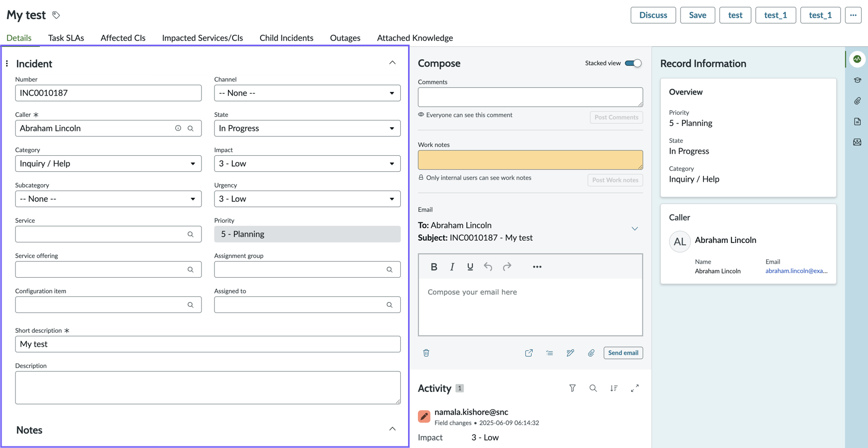Click the Work notes text box
This screenshot has height=448, width=868.
pyautogui.click(x=531, y=160)
